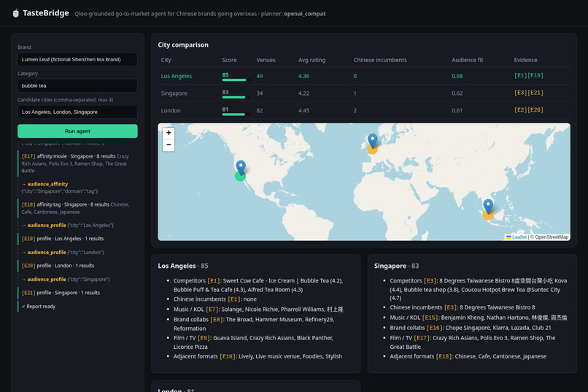Zoom in on the map
Viewport: 588px width, 392px height.
tap(169, 133)
